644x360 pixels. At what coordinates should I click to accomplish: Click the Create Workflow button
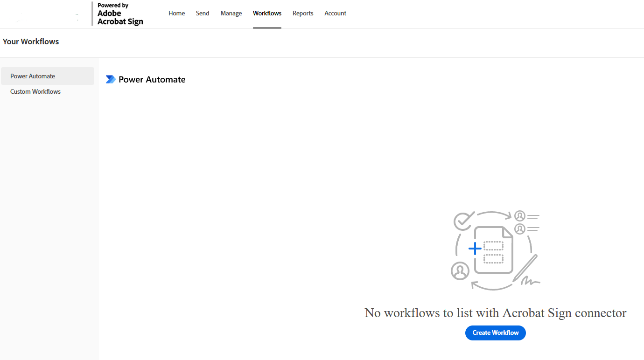[495, 332]
